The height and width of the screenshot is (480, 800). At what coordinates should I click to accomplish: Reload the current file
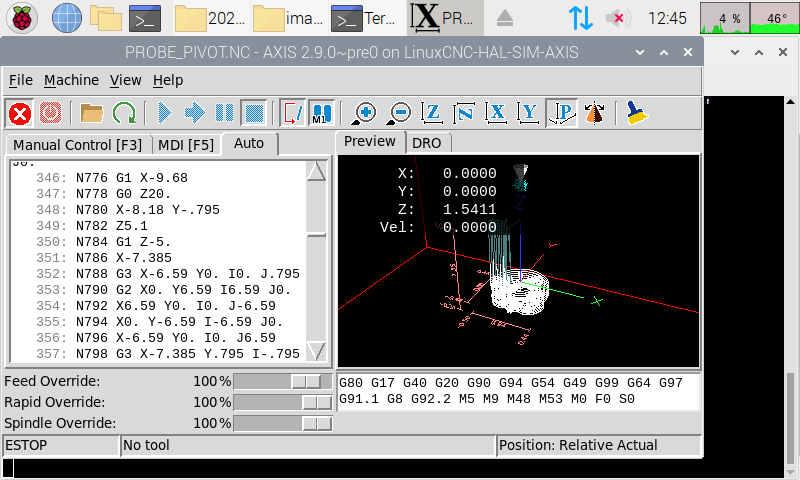(124, 113)
